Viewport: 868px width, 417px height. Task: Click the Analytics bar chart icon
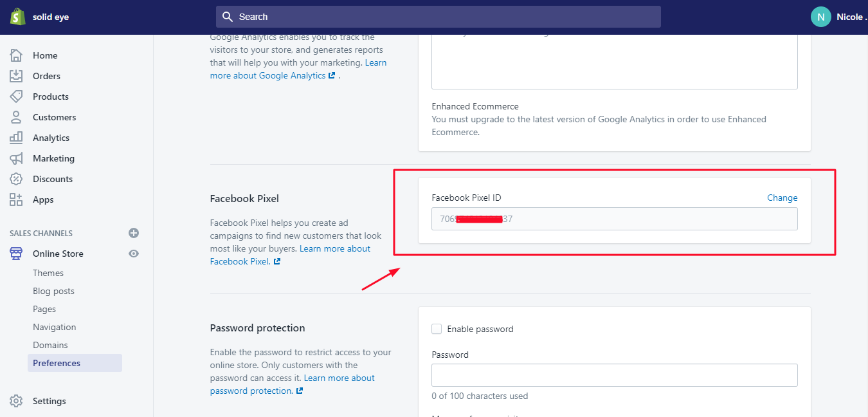click(x=16, y=138)
